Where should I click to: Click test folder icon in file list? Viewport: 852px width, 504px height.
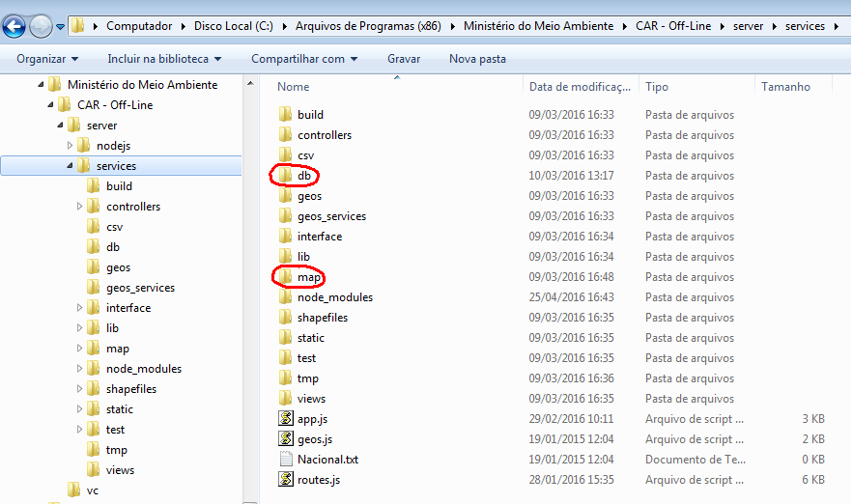(285, 357)
